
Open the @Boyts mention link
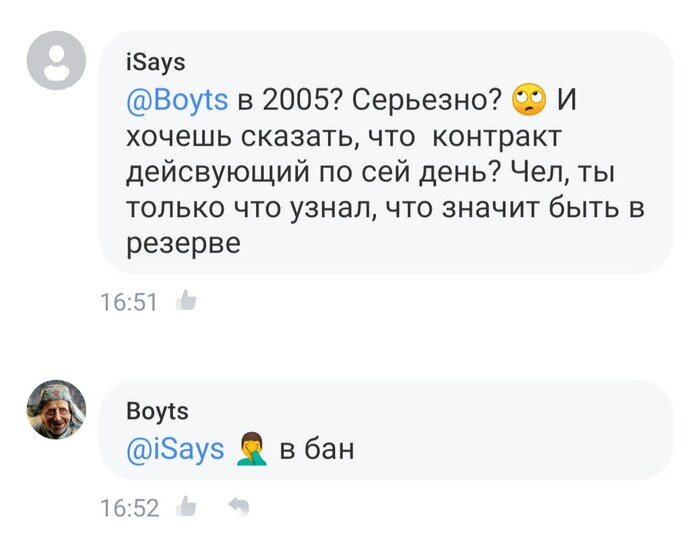(x=176, y=100)
